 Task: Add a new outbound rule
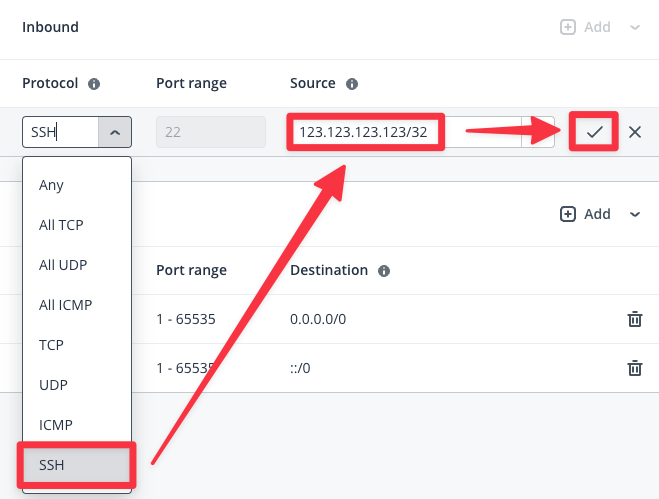585,214
